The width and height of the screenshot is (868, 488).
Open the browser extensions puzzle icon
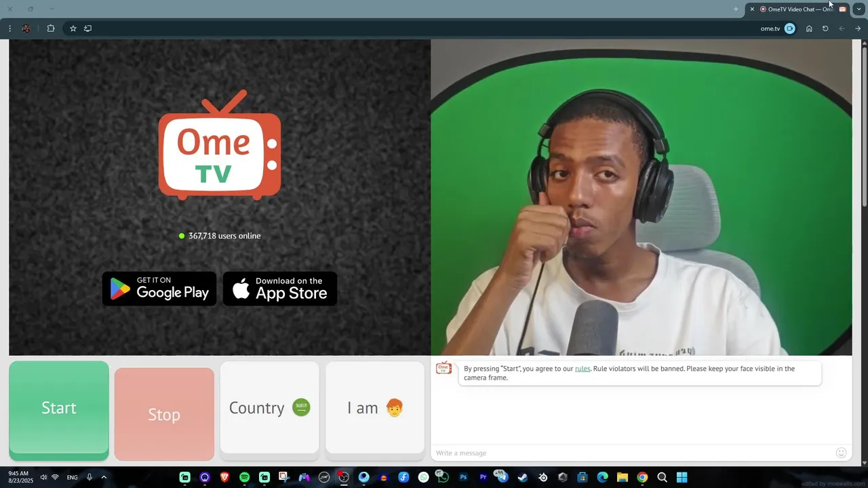[x=51, y=28]
